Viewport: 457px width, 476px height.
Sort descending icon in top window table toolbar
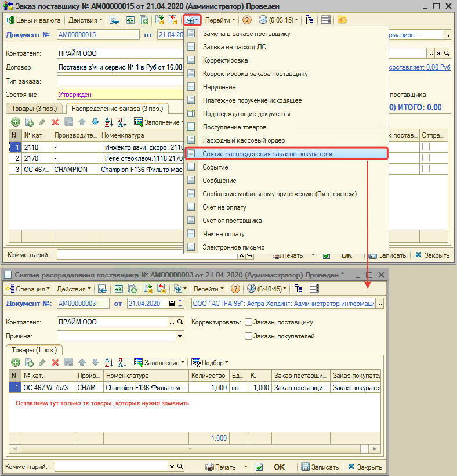tap(122, 122)
